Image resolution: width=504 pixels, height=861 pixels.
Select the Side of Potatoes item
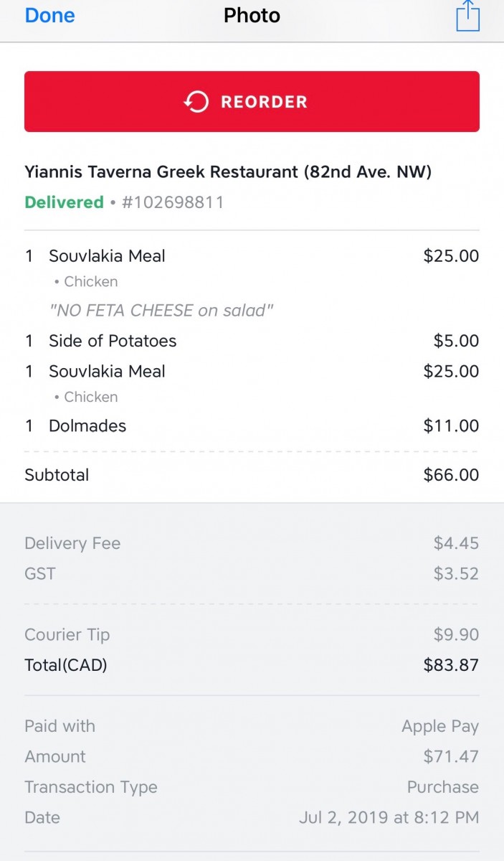(x=112, y=341)
